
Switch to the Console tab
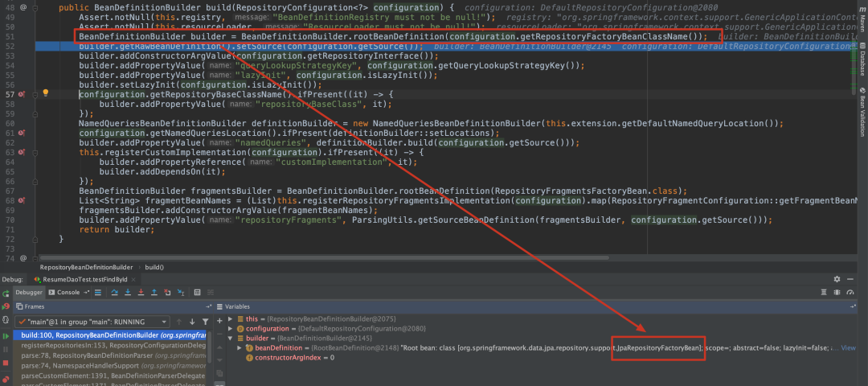64,293
